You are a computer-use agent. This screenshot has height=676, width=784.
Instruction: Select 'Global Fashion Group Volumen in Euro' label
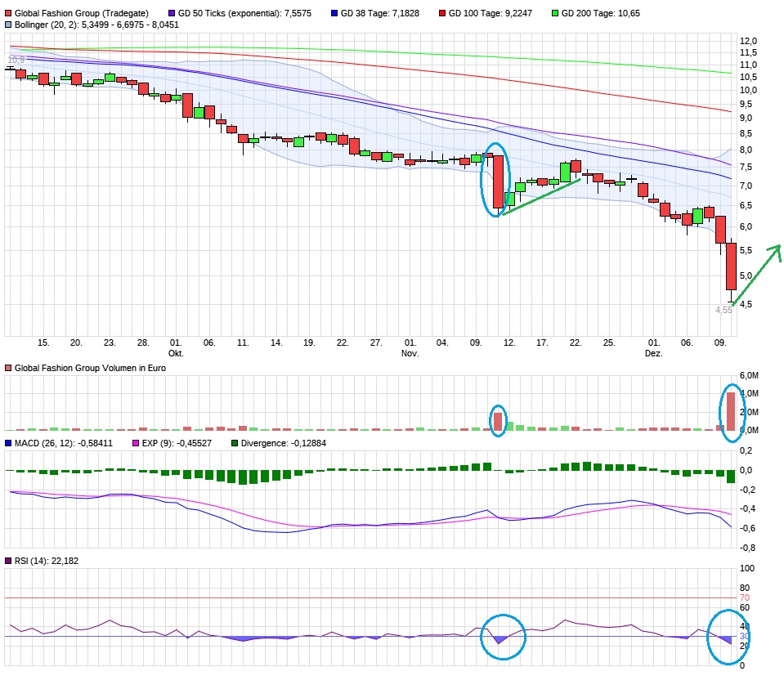click(x=90, y=368)
